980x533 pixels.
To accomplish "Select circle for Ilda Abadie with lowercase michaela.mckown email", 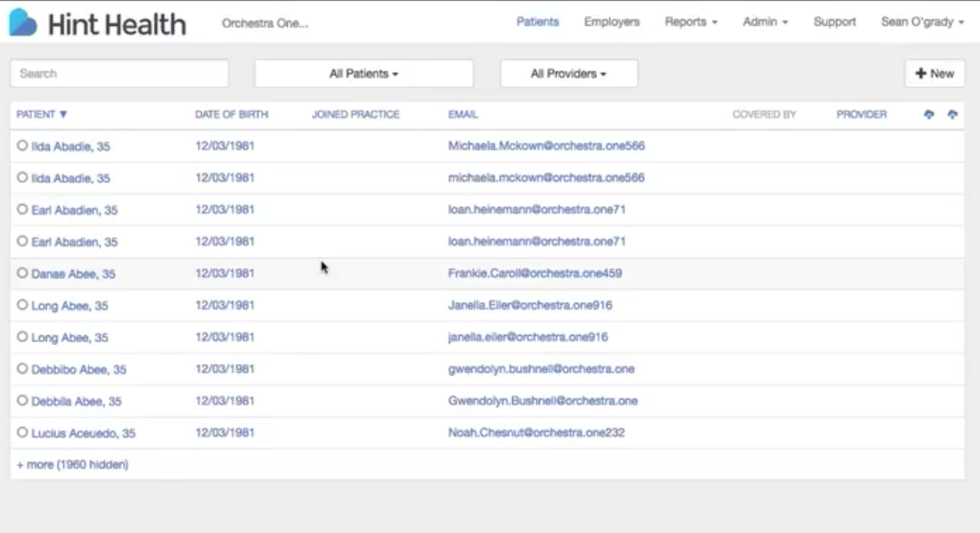I will pos(22,177).
